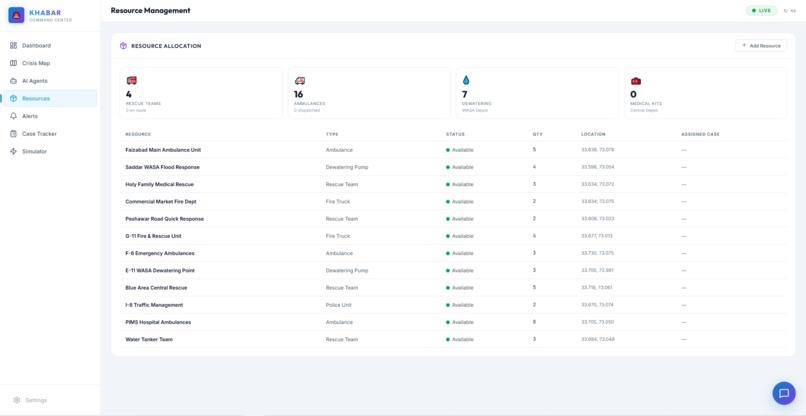Go to Crisis Map page

(50, 63)
